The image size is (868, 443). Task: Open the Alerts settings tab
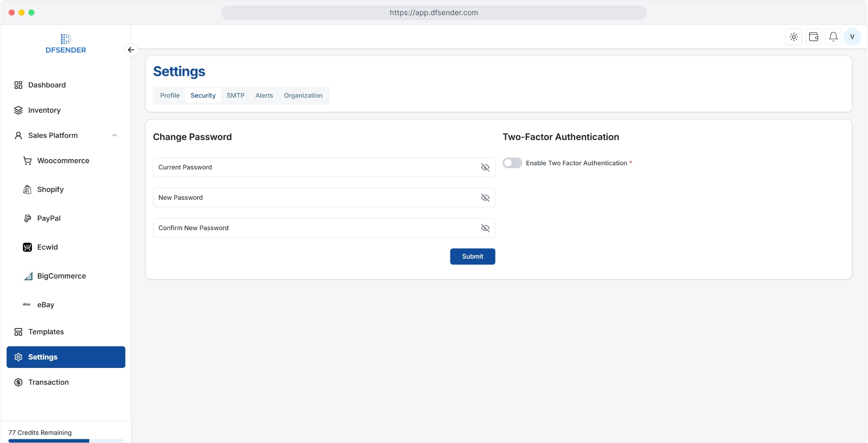coord(264,96)
